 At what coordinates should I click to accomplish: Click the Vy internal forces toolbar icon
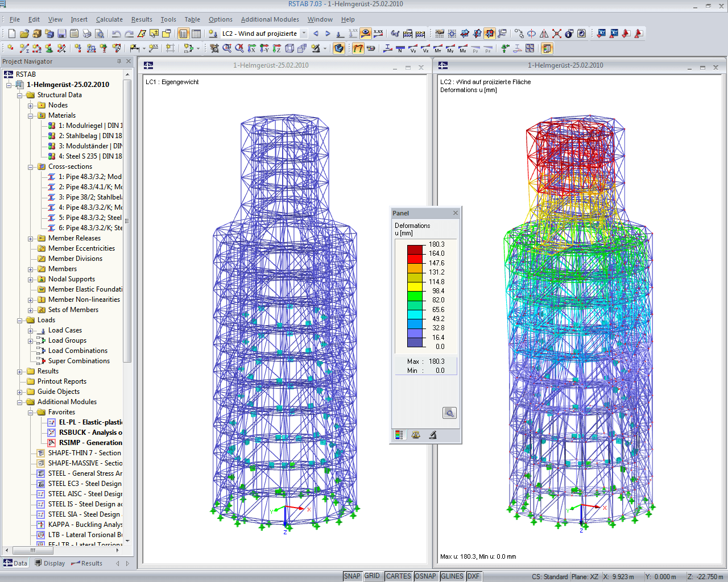pyautogui.click(x=413, y=49)
